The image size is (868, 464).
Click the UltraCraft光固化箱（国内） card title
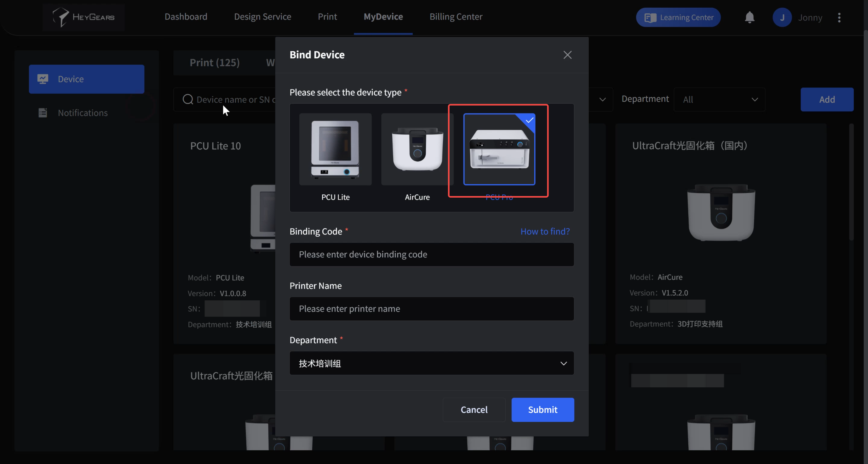(689, 146)
